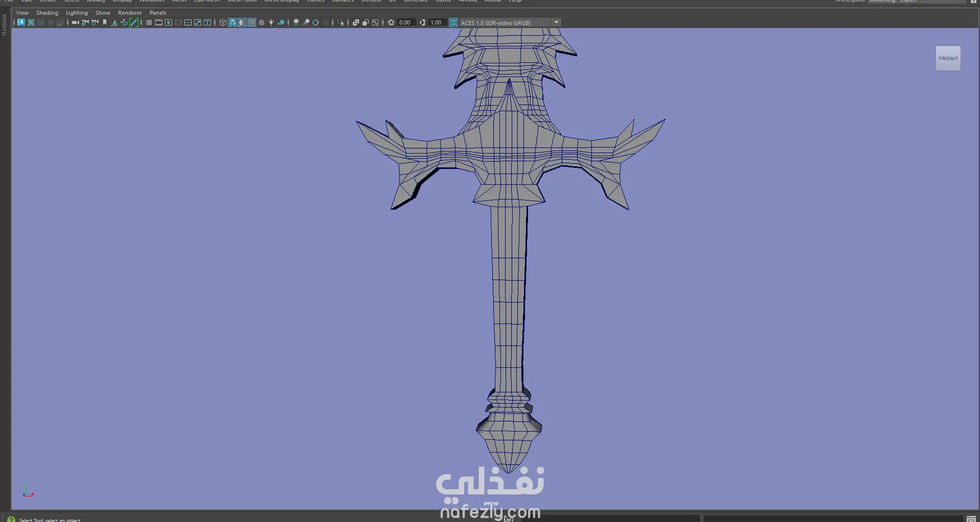
Task: Toggle the XRay icon
Action: pos(356,22)
